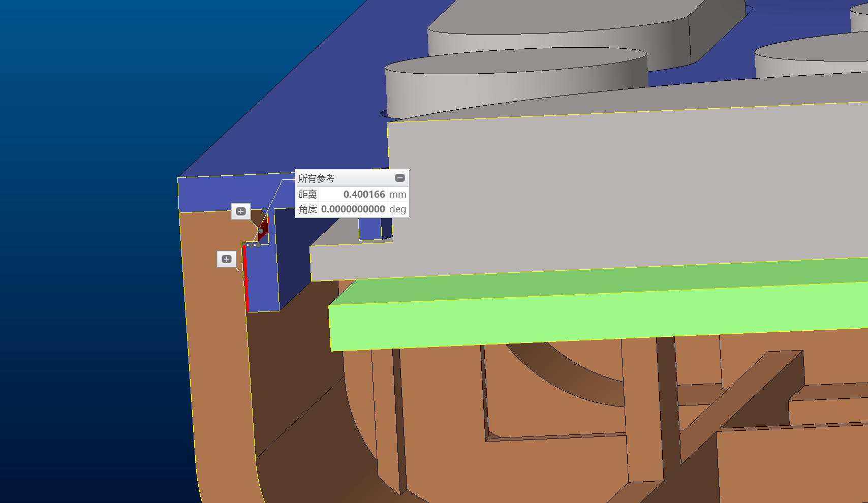Collapse the 所有参考 measurement panel

click(x=400, y=178)
